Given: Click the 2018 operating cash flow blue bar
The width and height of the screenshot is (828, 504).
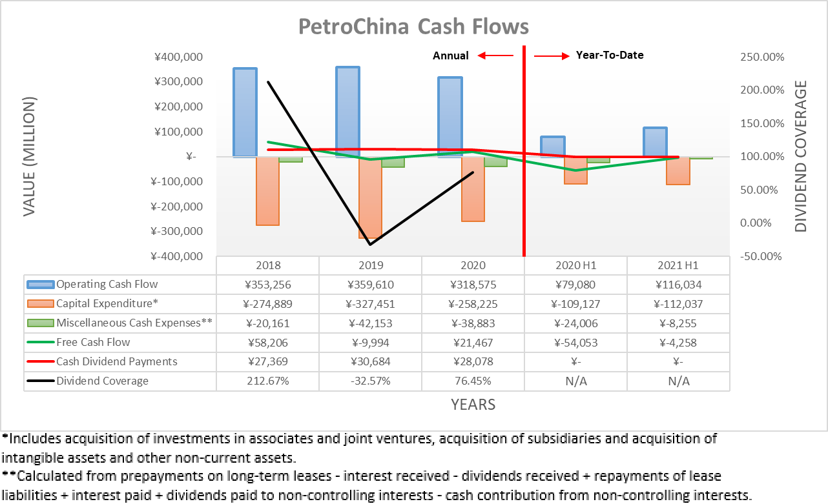Looking at the screenshot, I should point(245,112).
